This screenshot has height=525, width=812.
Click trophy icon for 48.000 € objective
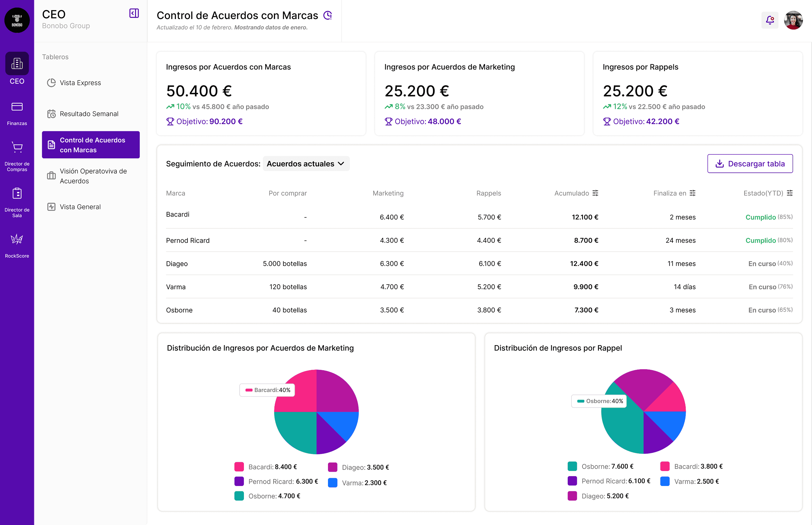388,121
